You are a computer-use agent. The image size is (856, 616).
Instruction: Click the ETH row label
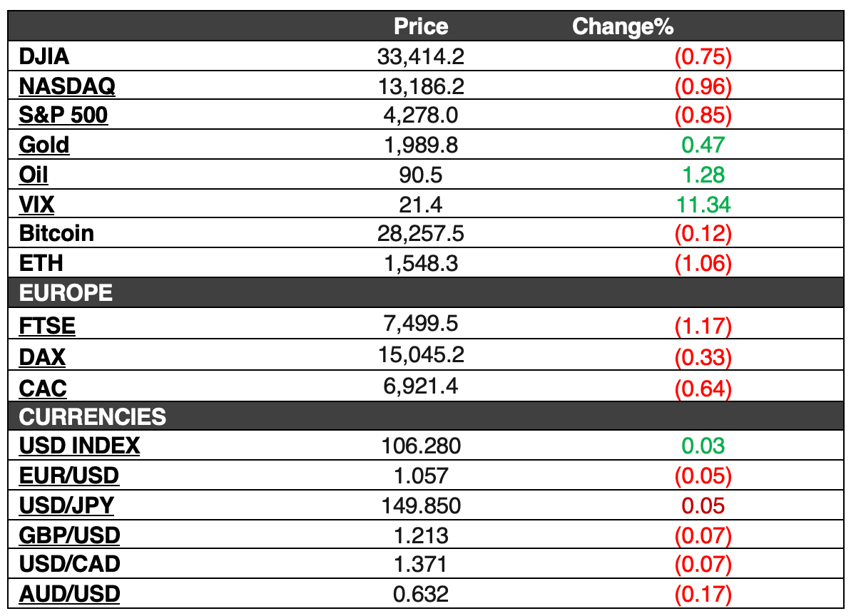coord(41,263)
